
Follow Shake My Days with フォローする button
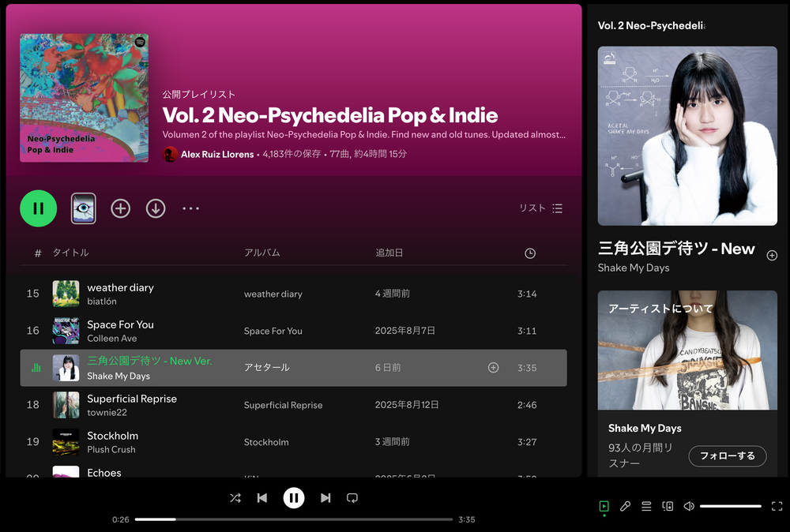(x=728, y=456)
